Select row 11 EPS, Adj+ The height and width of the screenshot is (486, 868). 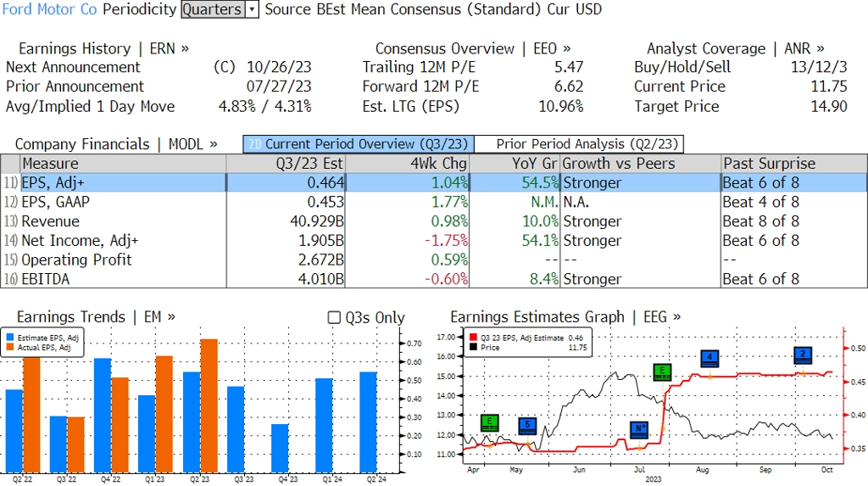tap(434, 183)
